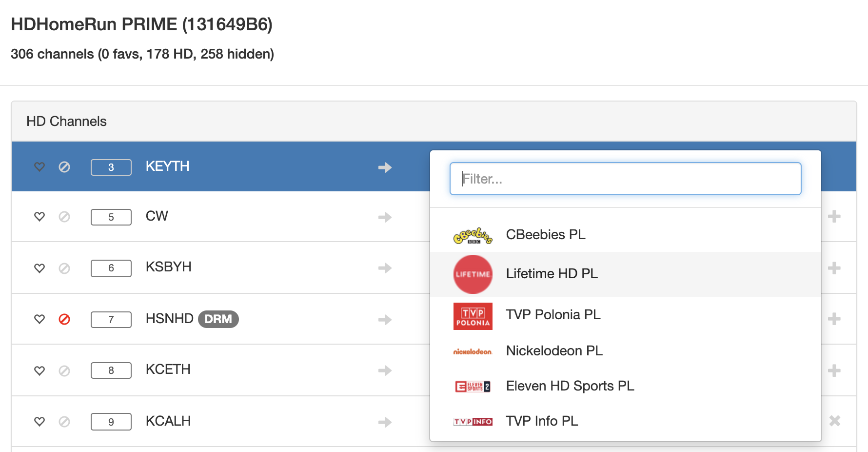Click the arrow icon for HSNHD channel
Screen dimensions: 868x452
[385, 320]
